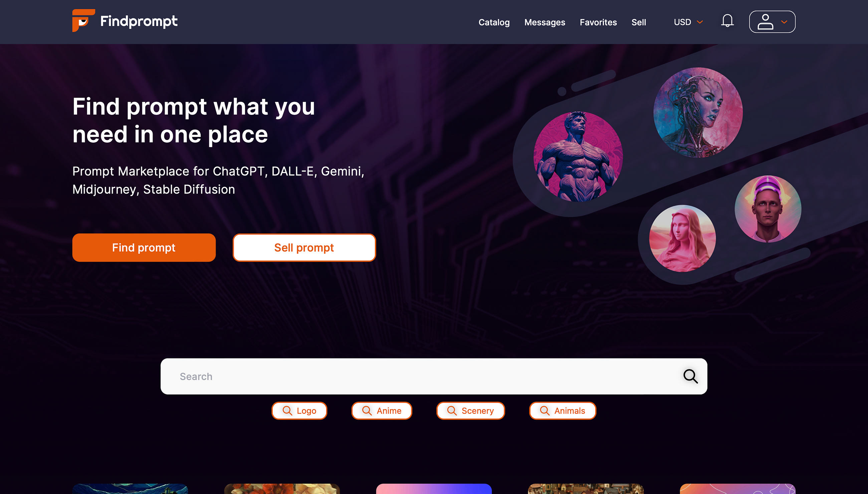Click the Sell prompt button
Image resolution: width=868 pixels, height=494 pixels.
point(304,248)
